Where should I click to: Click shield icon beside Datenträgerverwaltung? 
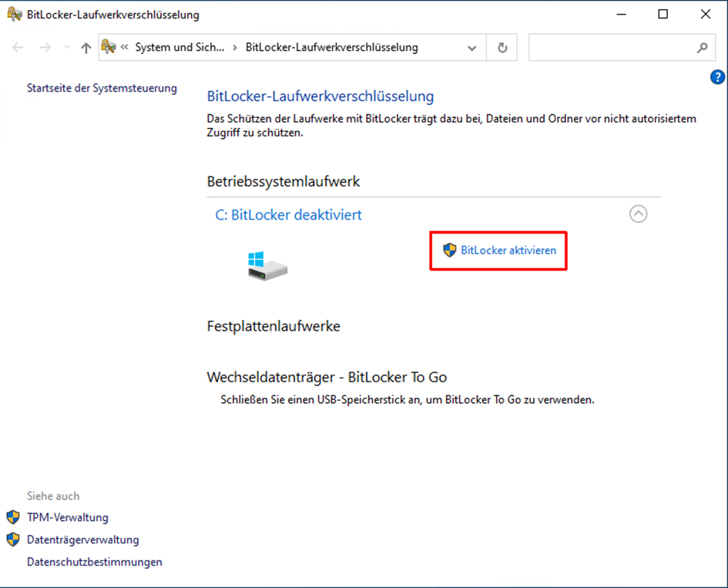13,539
